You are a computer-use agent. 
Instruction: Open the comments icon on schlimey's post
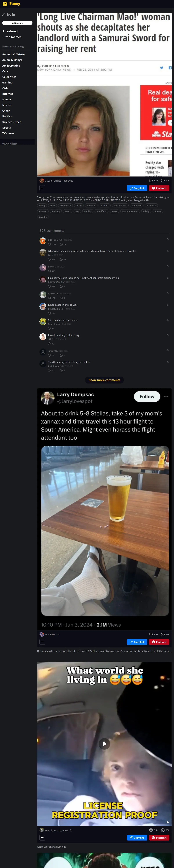163,635
